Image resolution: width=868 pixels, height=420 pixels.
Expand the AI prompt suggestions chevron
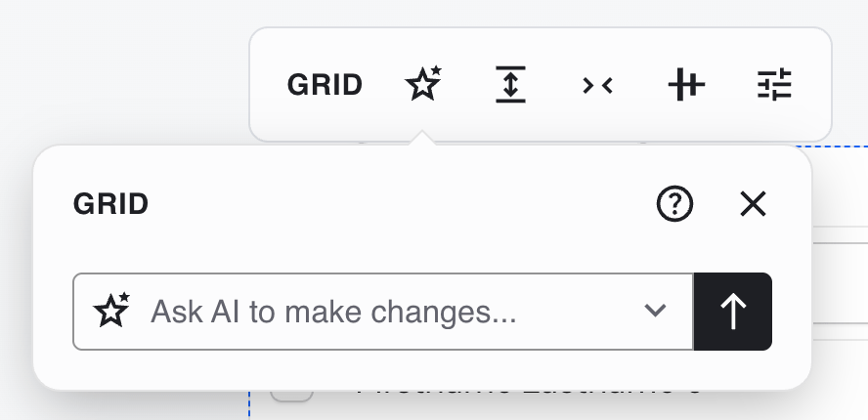point(655,312)
